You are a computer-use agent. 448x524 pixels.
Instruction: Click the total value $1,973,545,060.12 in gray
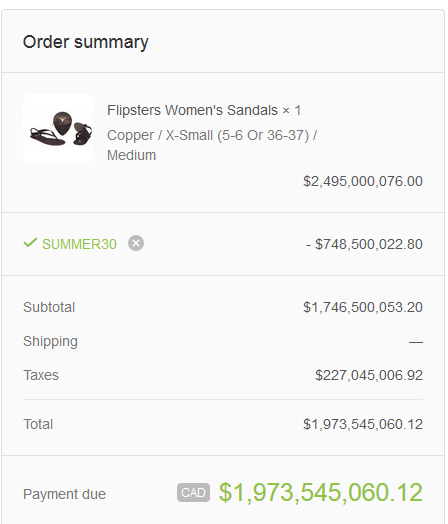(363, 424)
